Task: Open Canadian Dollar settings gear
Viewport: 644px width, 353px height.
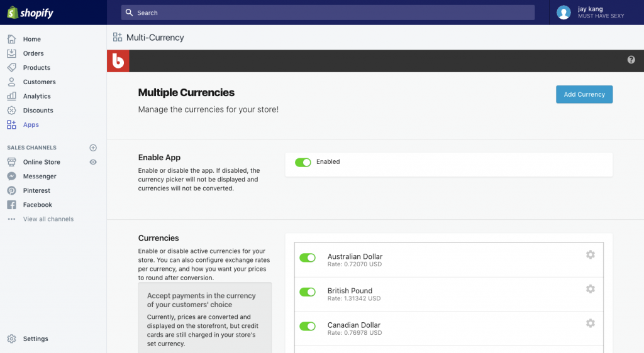Action: (x=590, y=323)
